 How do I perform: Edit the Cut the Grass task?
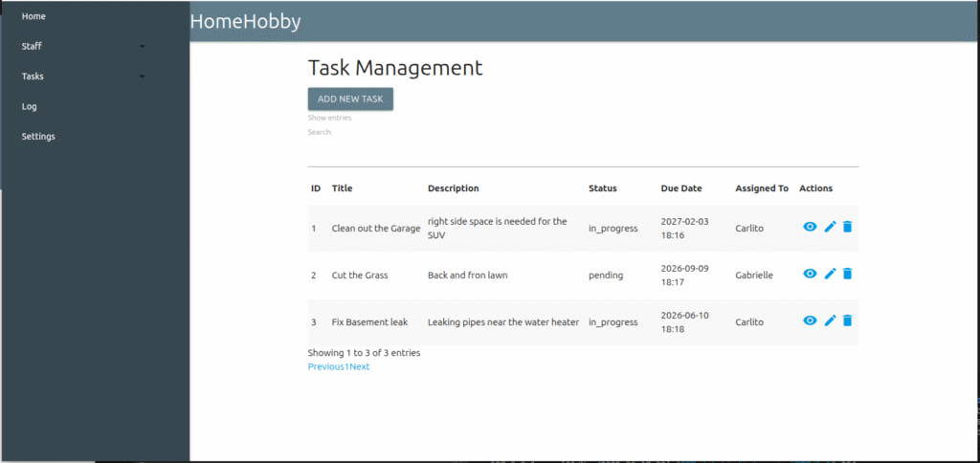tap(830, 274)
